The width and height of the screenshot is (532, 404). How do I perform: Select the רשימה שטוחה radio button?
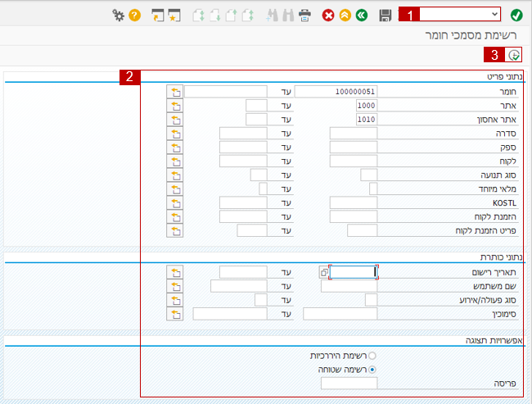pos(372,370)
